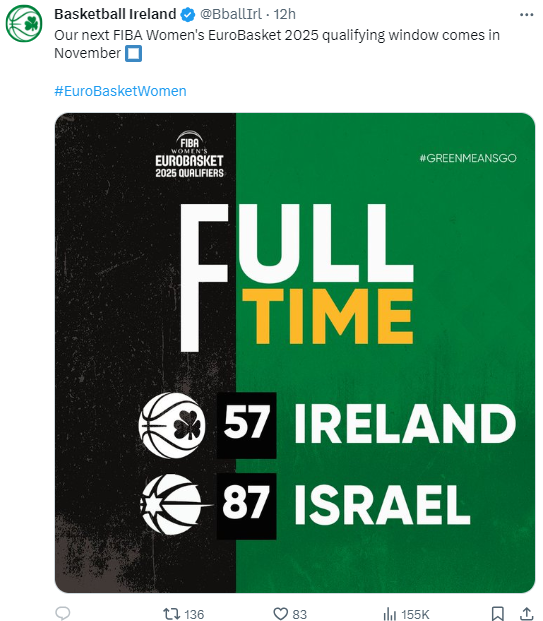Open the #EuroBasketWomen hashtag link
543x621 pixels.
[x=120, y=91]
